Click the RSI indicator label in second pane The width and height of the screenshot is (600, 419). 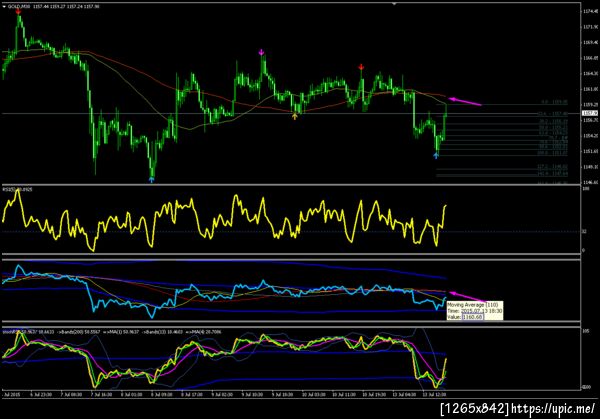(18, 189)
